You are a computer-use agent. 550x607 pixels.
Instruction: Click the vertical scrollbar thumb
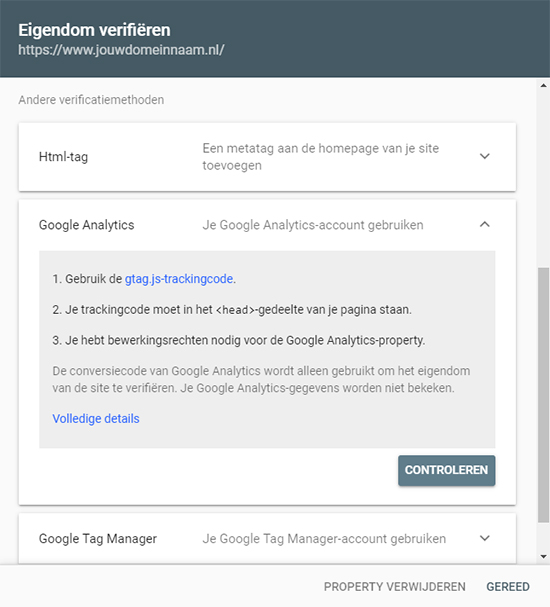pos(543,395)
